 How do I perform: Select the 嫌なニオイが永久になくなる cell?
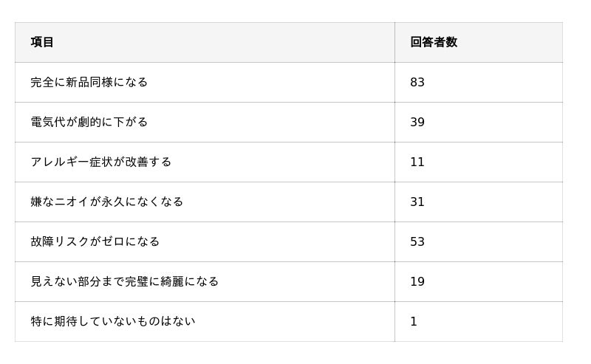(107, 202)
